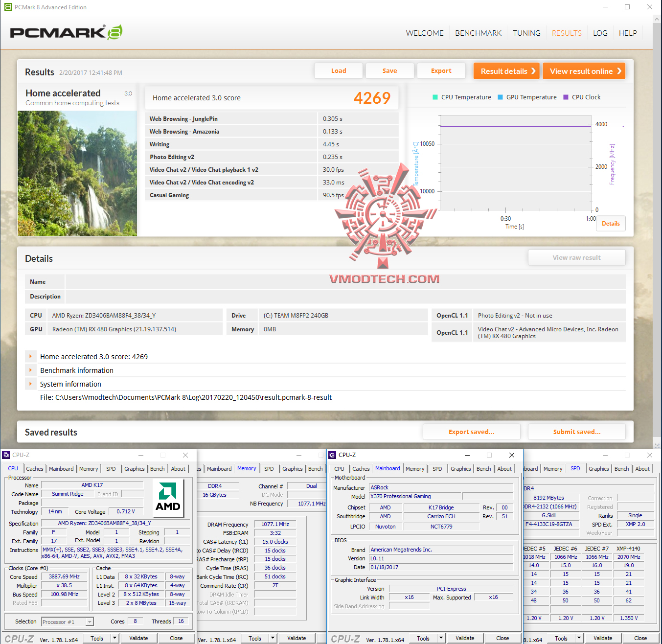The height and width of the screenshot is (644, 662).
Task: Save the current result
Action: tap(390, 71)
